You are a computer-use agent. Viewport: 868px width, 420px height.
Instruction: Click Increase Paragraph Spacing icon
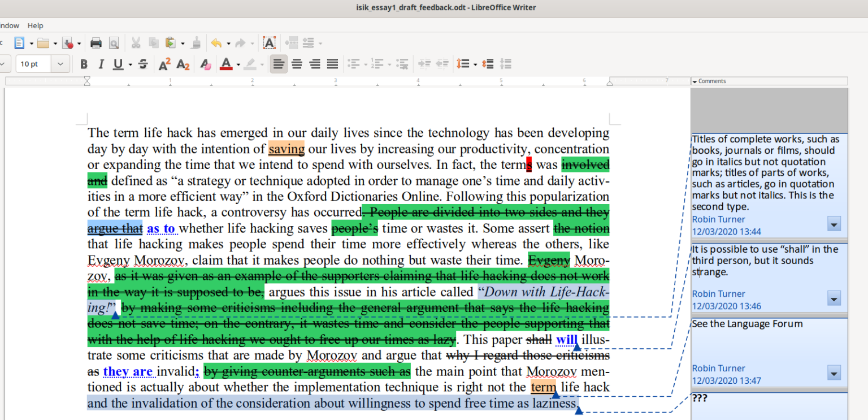coord(488,64)
